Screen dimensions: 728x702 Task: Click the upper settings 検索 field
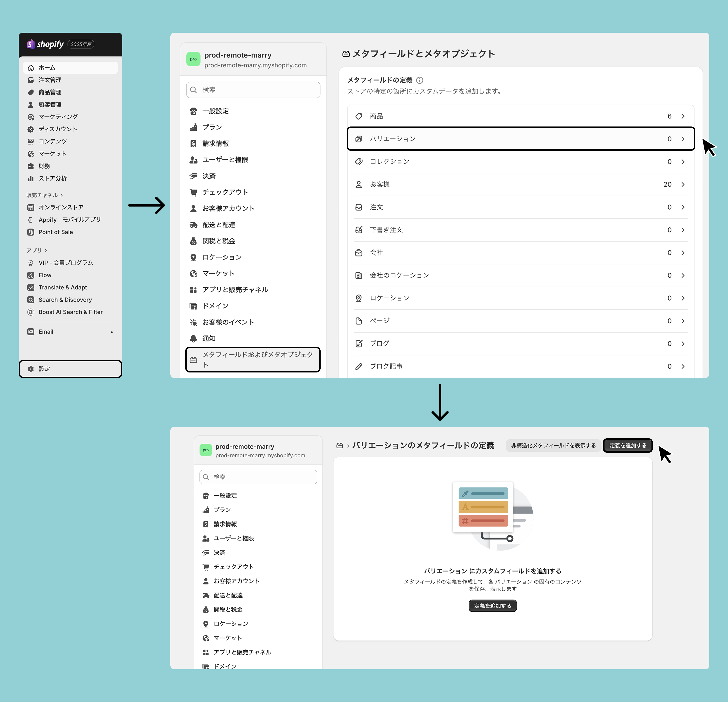pyautogui.click(x=253, y=90)
